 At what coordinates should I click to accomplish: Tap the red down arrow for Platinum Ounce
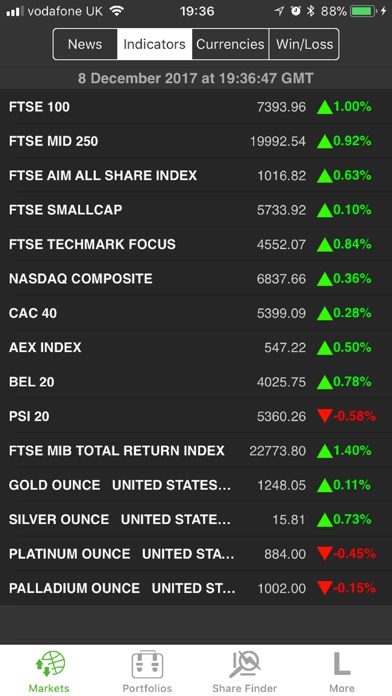(325, 554)
